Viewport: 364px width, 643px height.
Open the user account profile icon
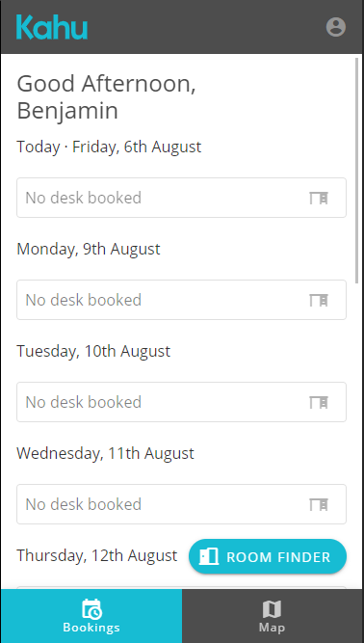336,27
